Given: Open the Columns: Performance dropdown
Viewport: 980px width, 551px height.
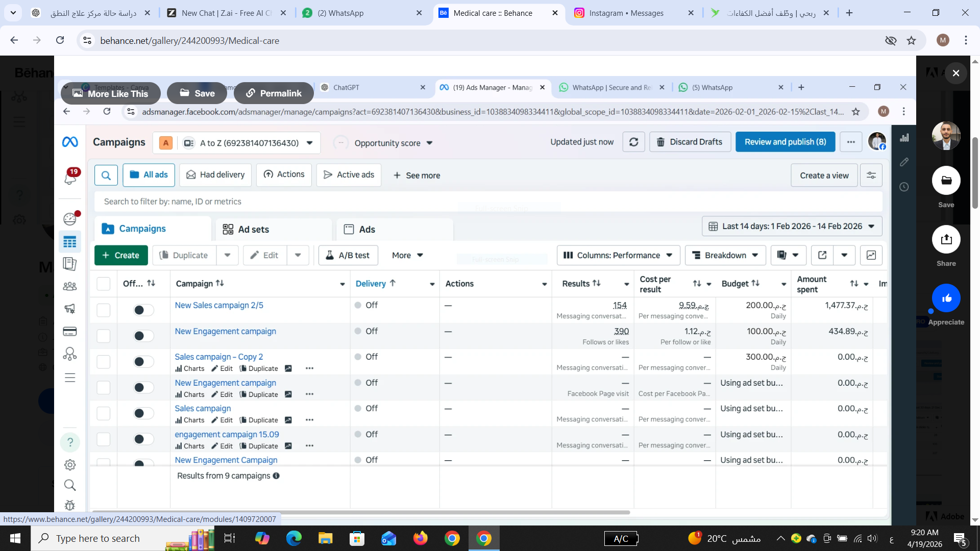Looking at the screenshot, I should [x=618, y=255].
